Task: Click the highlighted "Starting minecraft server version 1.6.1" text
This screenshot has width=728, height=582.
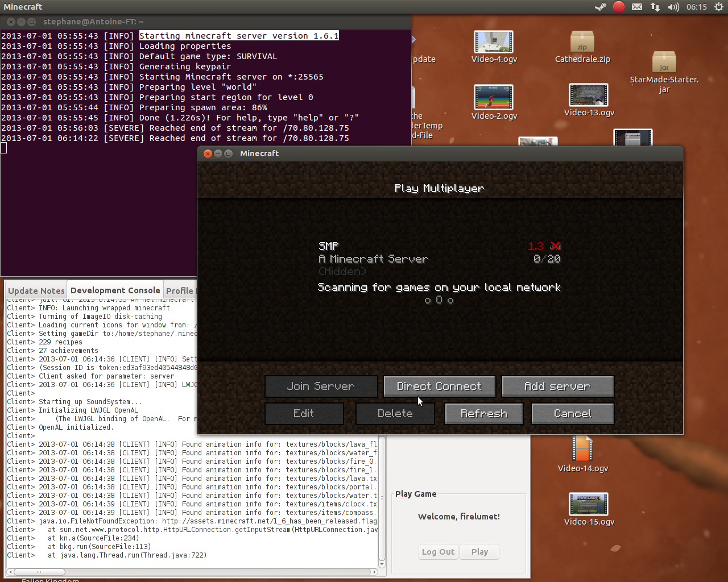Action: [x=239, y=36]
